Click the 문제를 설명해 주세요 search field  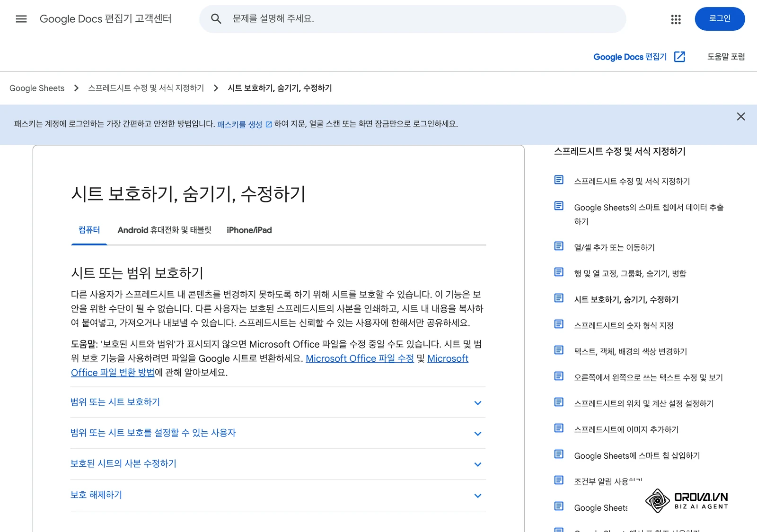click(413, 19)
